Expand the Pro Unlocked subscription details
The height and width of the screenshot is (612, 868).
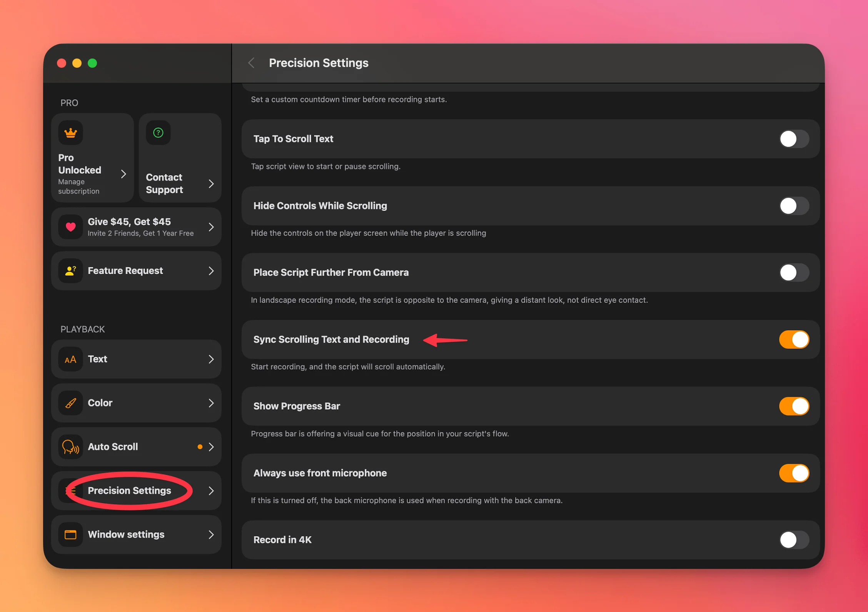point(124,174)
